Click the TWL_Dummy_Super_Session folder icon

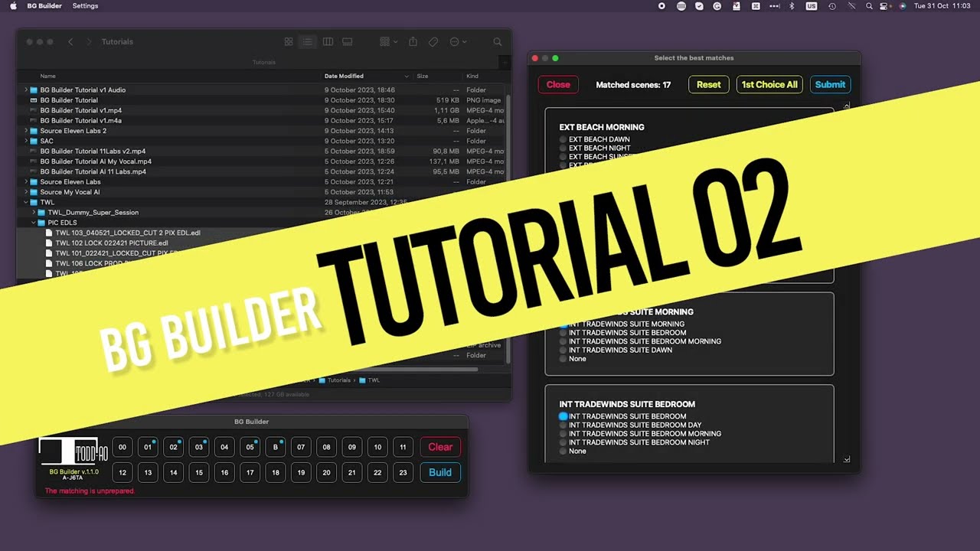(42, 213)
